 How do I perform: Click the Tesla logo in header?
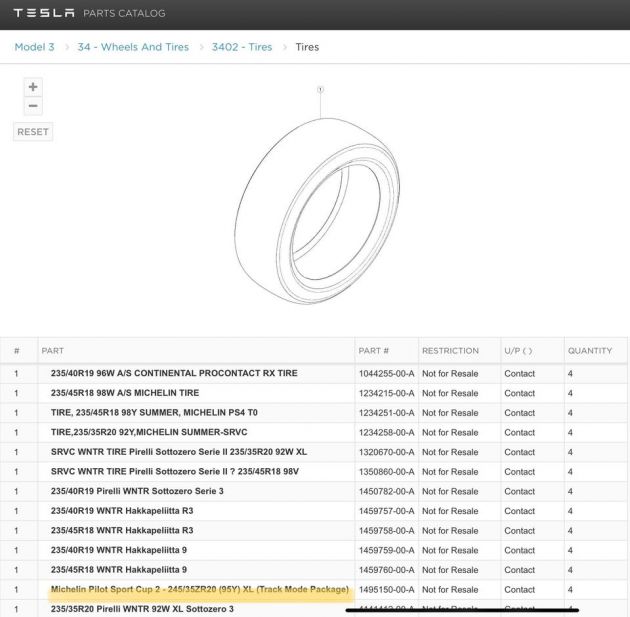click(x=44, y=13)
